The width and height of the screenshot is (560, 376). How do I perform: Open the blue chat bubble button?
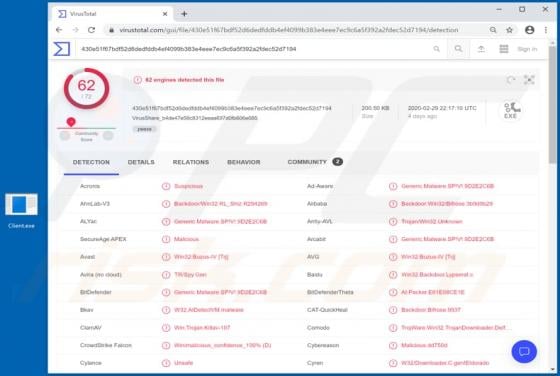[524, 351]
